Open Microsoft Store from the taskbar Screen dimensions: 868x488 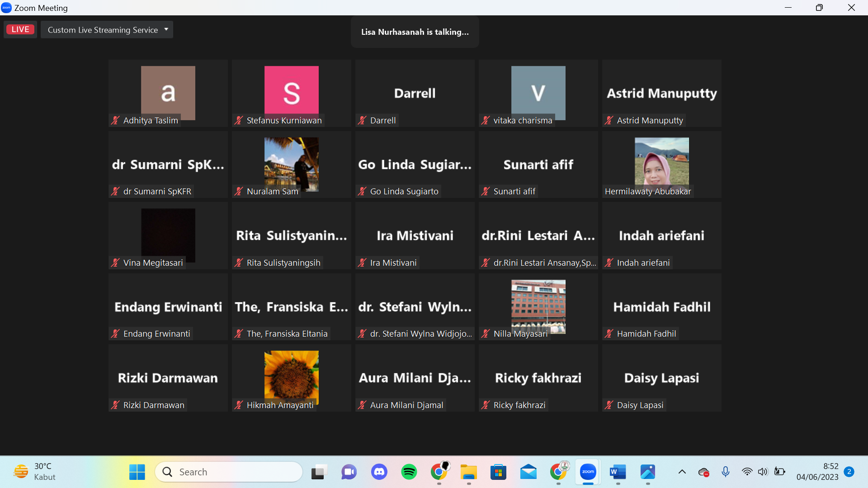(498, 472)
